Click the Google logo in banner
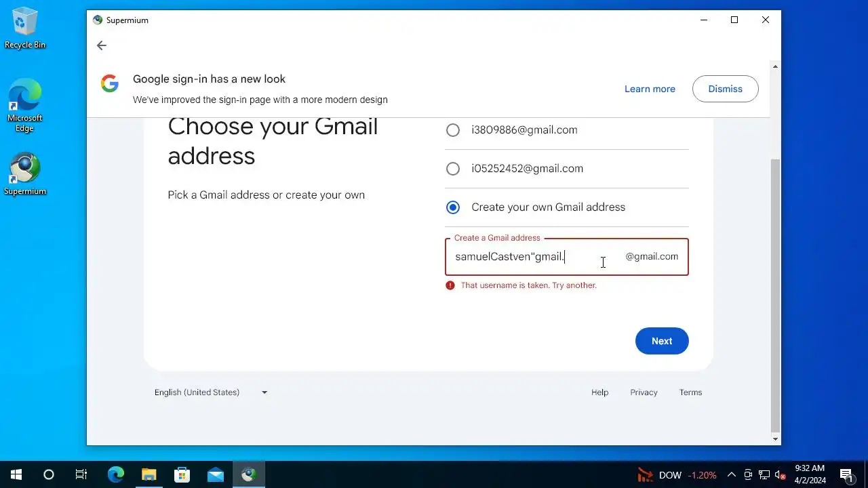868x488 pixels. (110, 83)
